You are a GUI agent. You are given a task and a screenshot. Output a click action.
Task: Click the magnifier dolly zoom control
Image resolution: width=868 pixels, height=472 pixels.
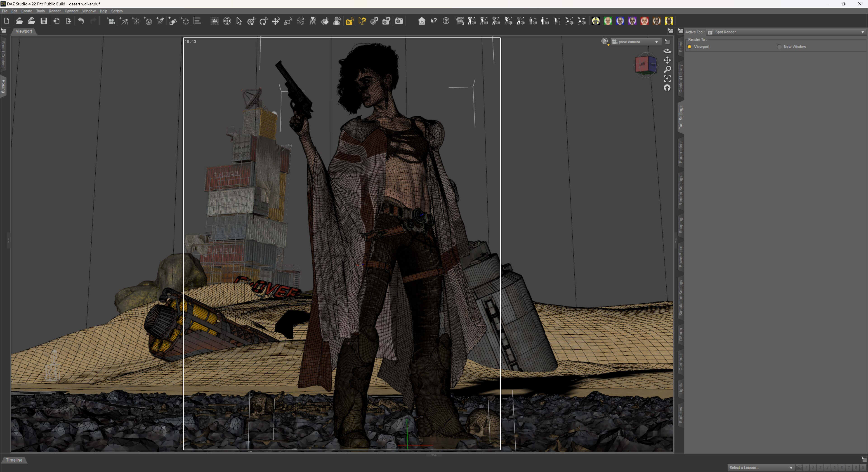click(x=667, y=69)
